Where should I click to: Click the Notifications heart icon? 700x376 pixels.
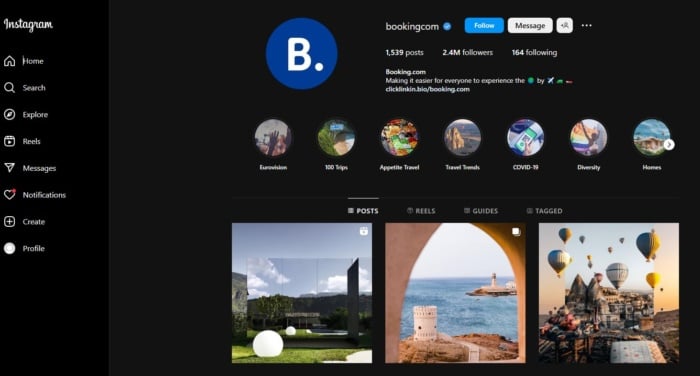[x=9, y=195]
